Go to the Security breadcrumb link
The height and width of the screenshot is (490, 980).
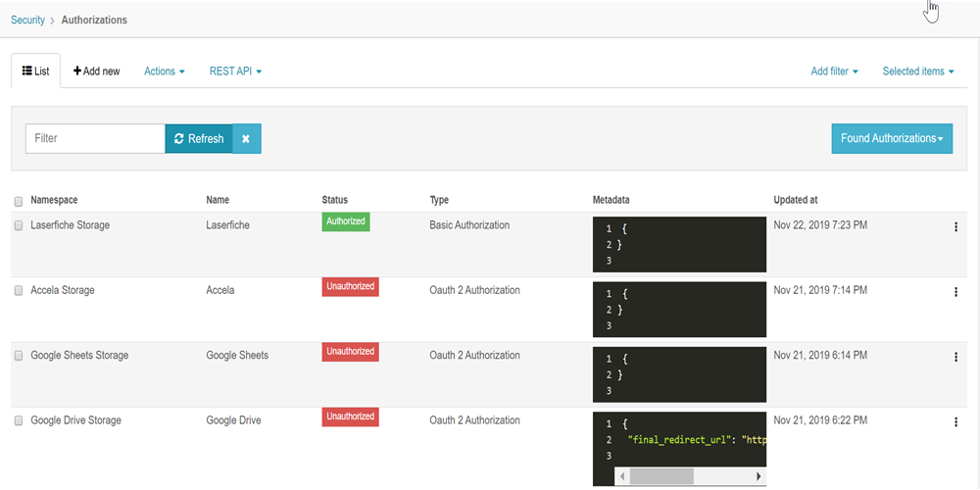(27, 20)
